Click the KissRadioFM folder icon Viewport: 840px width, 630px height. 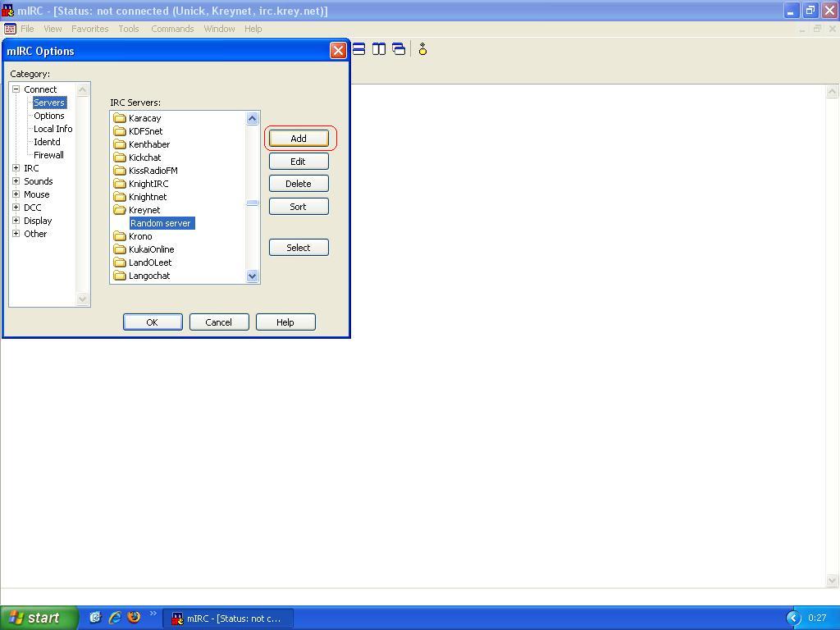pyautogui.click(x=120, y=171)
